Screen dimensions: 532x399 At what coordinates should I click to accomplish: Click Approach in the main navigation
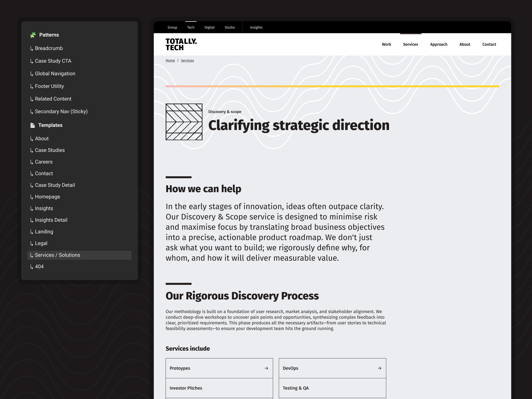point(438,45)
